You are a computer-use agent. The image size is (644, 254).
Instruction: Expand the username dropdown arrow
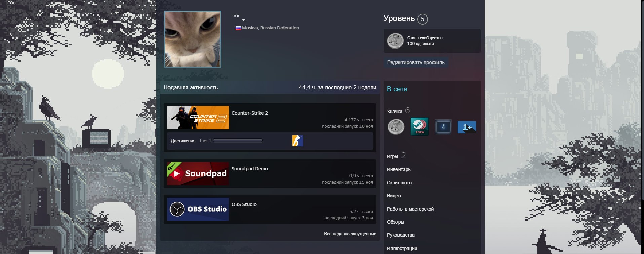(244, 20)
